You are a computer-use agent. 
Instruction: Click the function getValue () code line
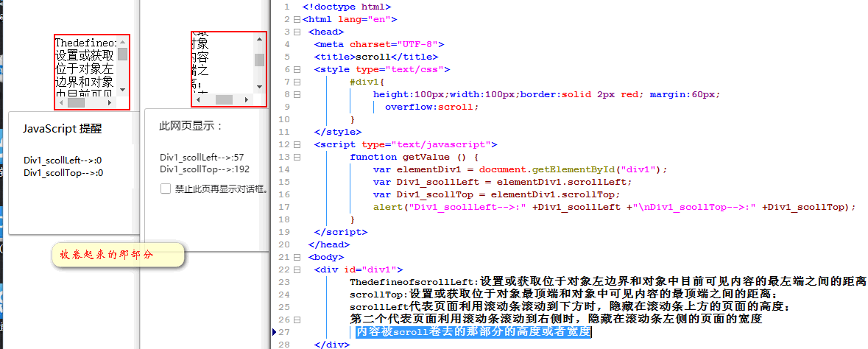point(414,157)
